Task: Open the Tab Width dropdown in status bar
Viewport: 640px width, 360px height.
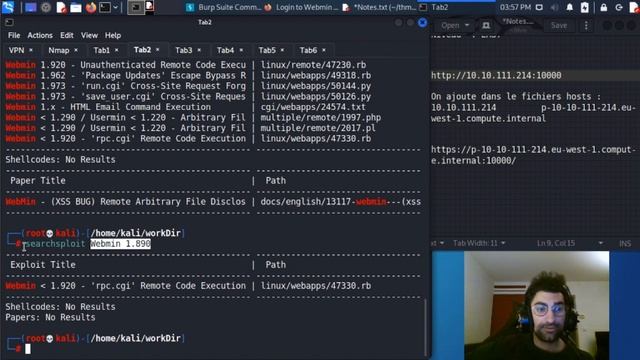Action: pyautogui.click(x=479, y=243)
